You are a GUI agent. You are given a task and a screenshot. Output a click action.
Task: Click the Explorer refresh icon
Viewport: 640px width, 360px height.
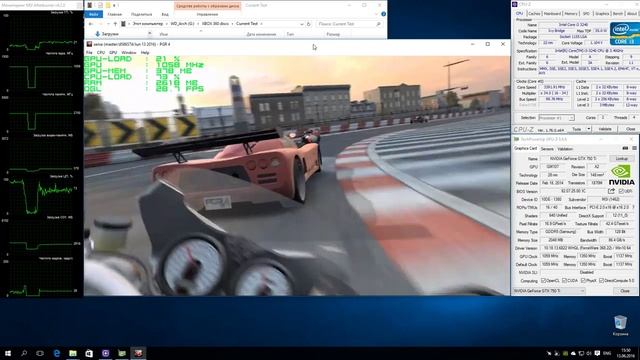(x=309, y=24)
